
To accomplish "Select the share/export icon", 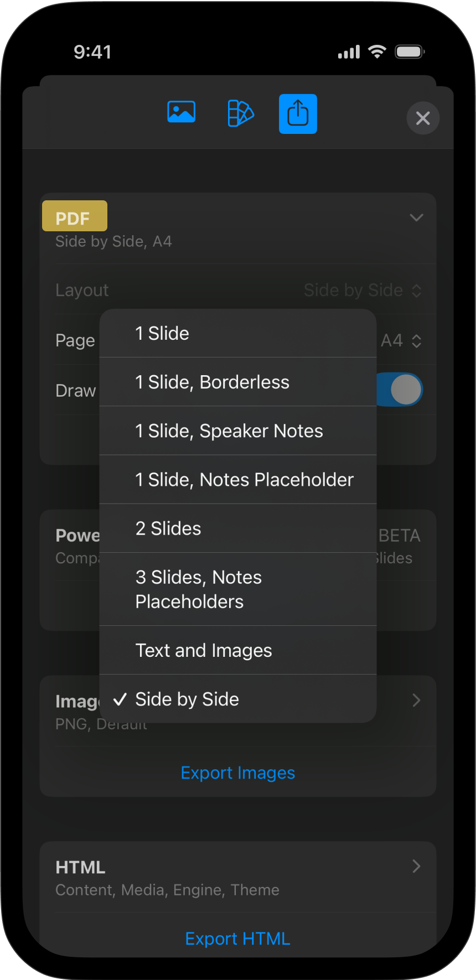I will pyautogui.click(x=298, y=114).
